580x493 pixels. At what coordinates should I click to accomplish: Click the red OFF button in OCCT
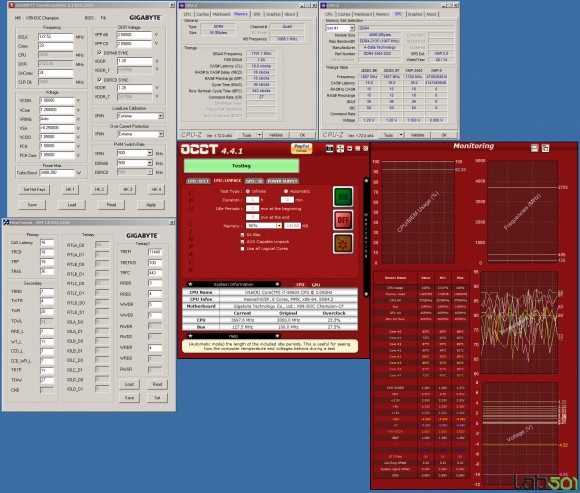coord(343,220)
